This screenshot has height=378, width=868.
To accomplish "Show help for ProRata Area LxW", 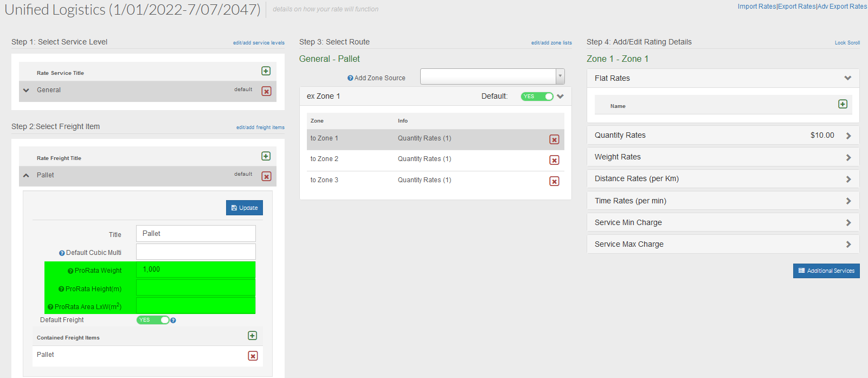I will point(50,307).
